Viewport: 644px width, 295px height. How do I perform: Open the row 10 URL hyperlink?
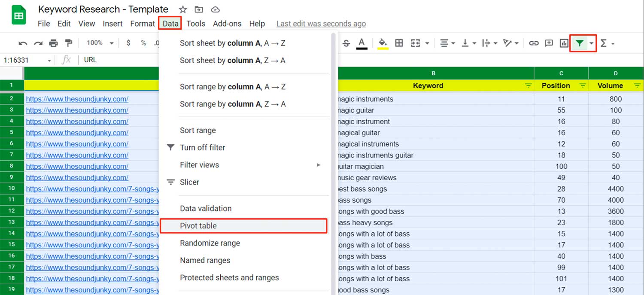pyautogui.click(x=92, y=188)
